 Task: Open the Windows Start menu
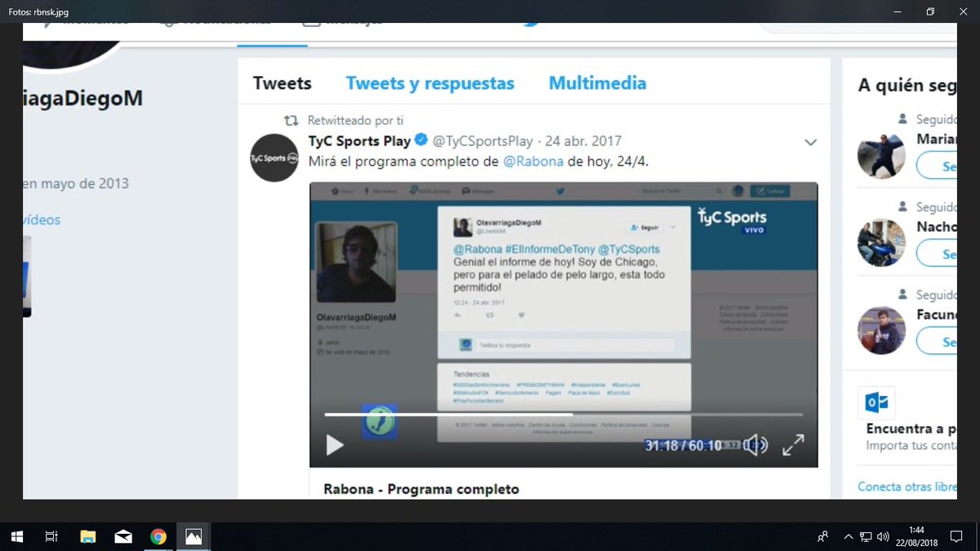coord(17,536)
